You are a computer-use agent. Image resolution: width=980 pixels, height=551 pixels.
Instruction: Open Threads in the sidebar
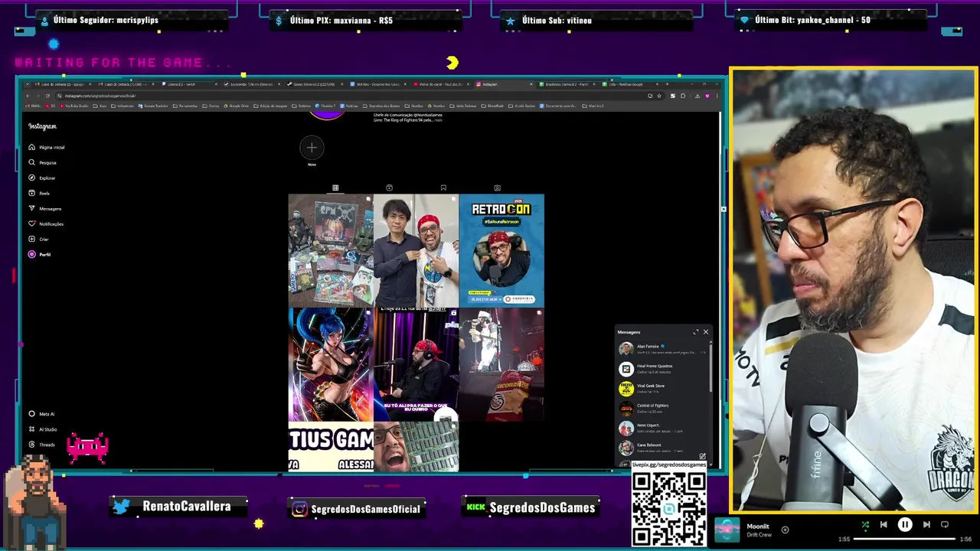(x=41, y=445)
